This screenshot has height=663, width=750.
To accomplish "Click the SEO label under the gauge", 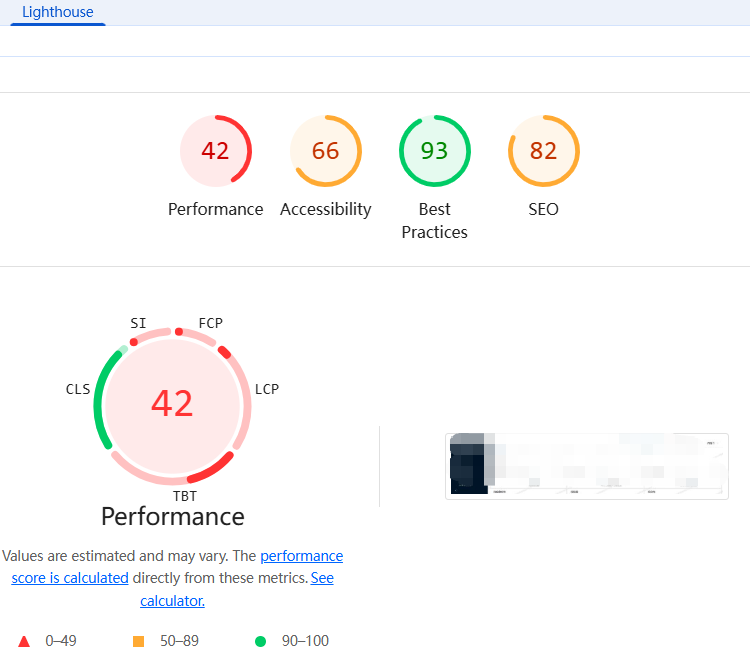I will (x=543, y=210).
